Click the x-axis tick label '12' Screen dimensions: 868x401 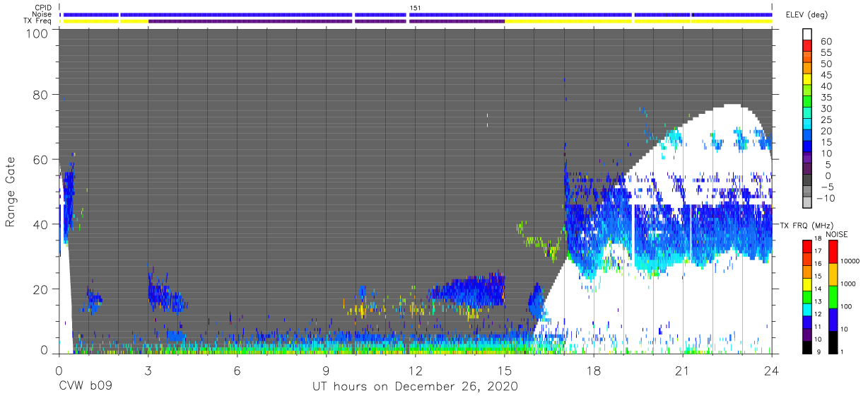[415, 370]
